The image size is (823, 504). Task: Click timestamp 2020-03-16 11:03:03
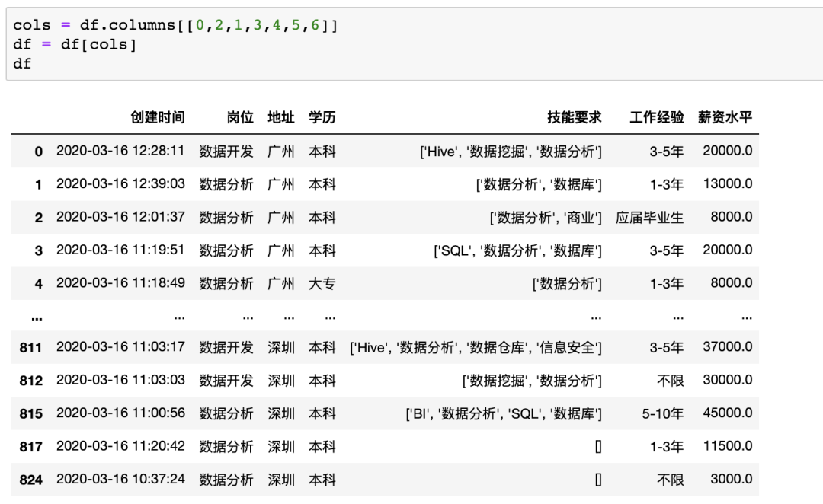pyautogui.click(x=120, y=380)
